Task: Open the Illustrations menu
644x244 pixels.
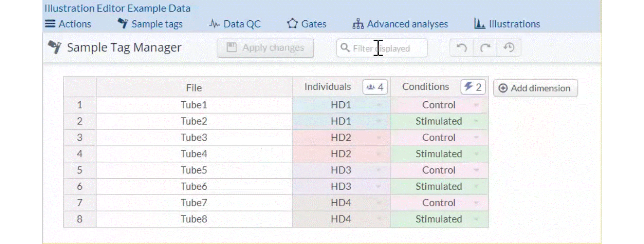Action: click(x=507, y=24)
